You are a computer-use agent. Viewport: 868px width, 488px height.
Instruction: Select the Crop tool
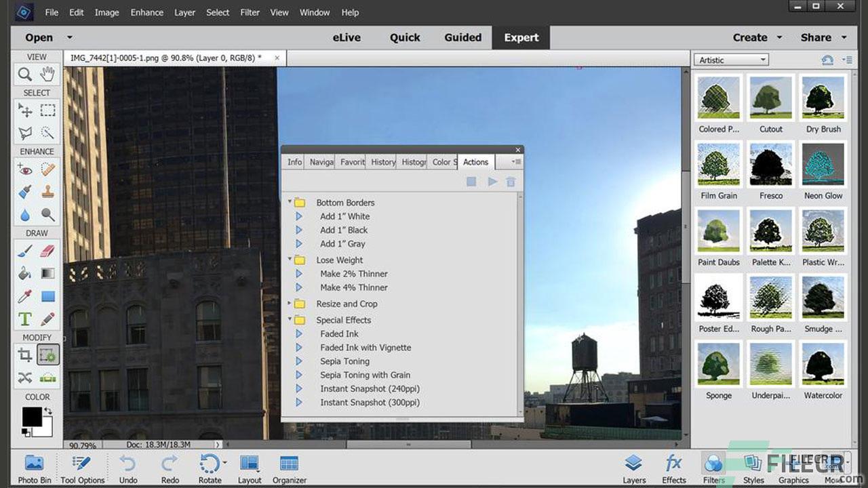(25, 354)
